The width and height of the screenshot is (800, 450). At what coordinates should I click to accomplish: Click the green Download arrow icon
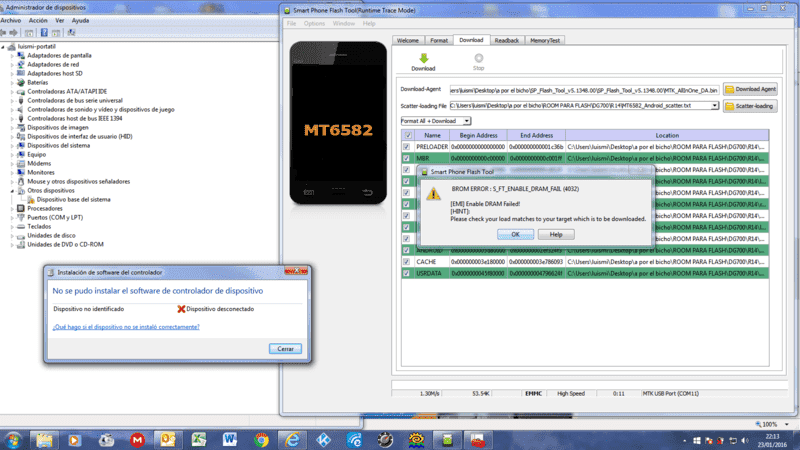point(423,58)
